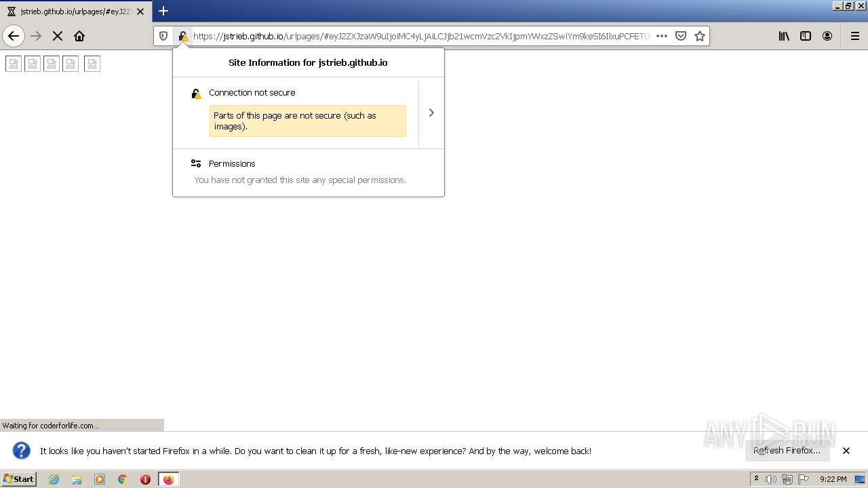The width and height of the screenshot is (868, 488).
Task: Close the jstrieb.github.io tab
Action: coord(140,12)
